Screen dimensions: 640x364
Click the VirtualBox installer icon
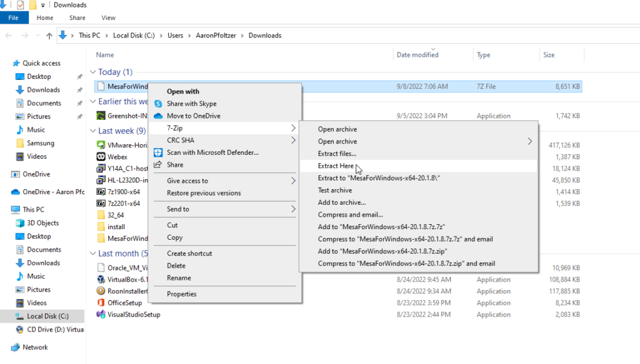point(101,280)
